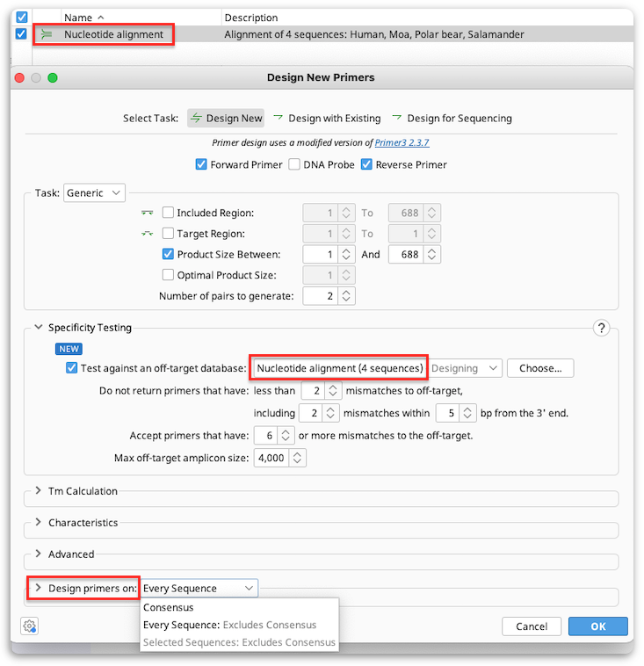The width and height of the screenshot is (644, 666).
Task: Click the Product Size minimum stepper arrows
Action: click(x=346, y=255)
